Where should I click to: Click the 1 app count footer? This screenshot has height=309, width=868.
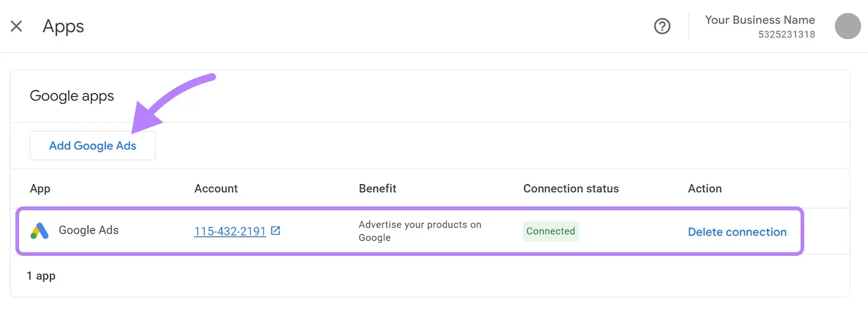pos(41,276)
